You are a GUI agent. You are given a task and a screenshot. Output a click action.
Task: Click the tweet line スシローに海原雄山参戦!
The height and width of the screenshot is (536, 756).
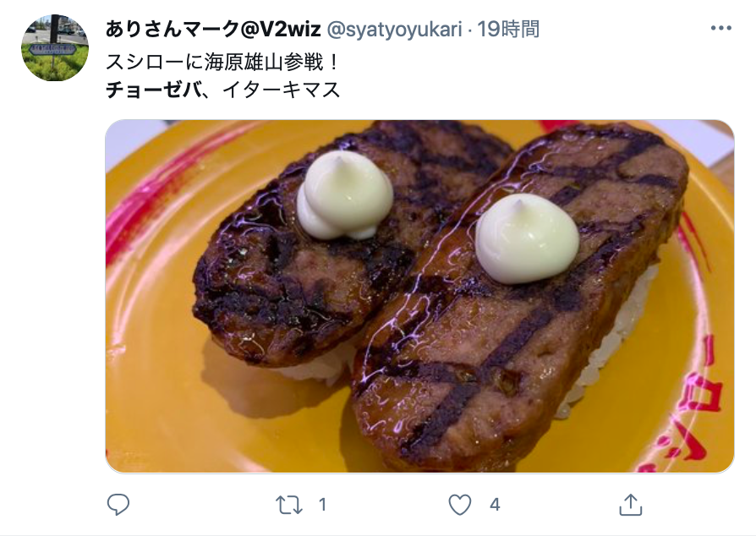coord(222,63)
